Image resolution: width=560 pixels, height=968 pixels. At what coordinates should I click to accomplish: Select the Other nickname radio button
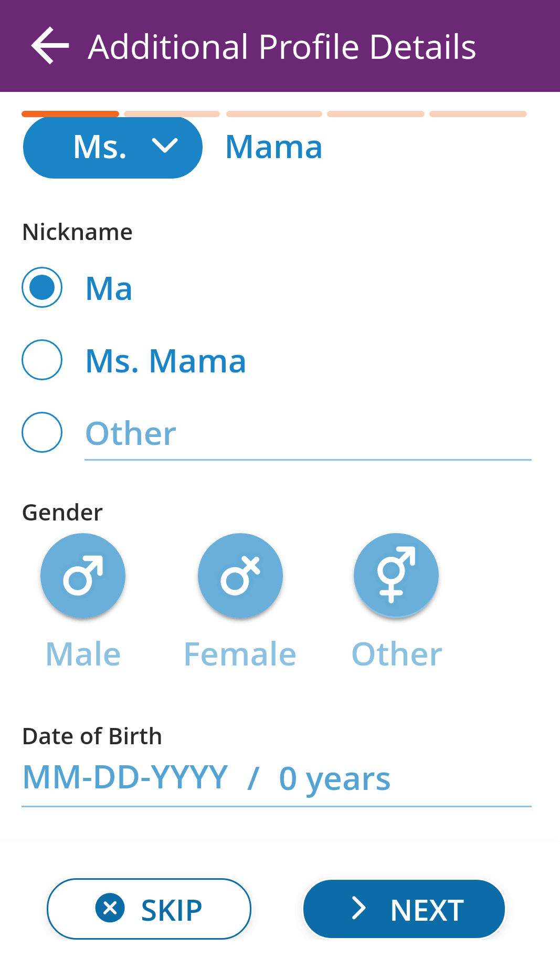42,432
